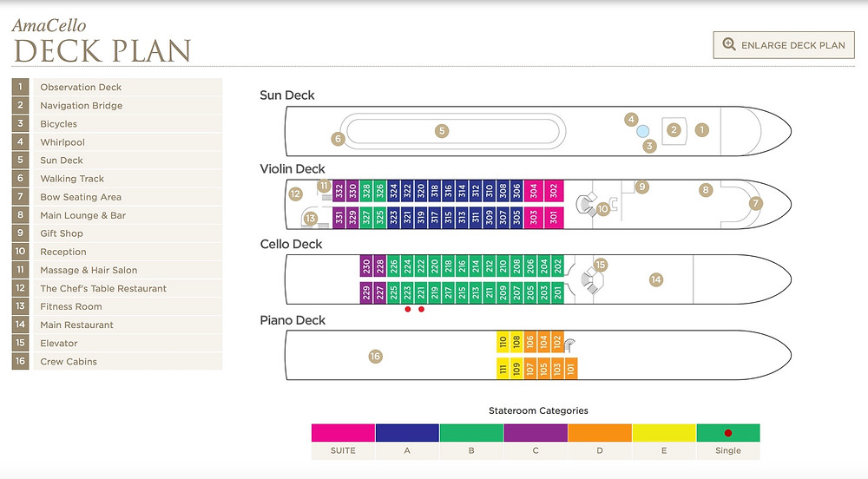868x479 pixels.
Task: Click legend number 4 box beside Whirlpool
Action: point(21,141)
